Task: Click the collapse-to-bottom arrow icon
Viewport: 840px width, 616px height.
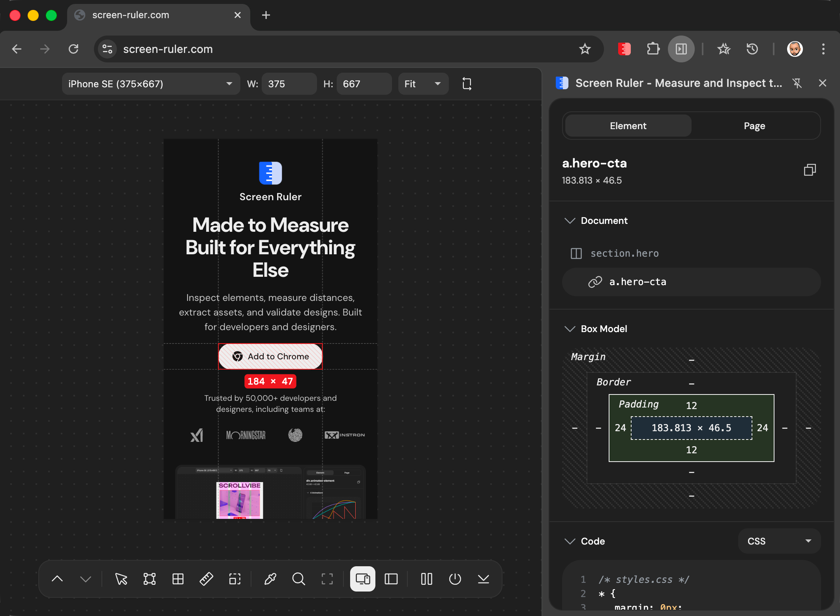Action: [x=484, y=579]
